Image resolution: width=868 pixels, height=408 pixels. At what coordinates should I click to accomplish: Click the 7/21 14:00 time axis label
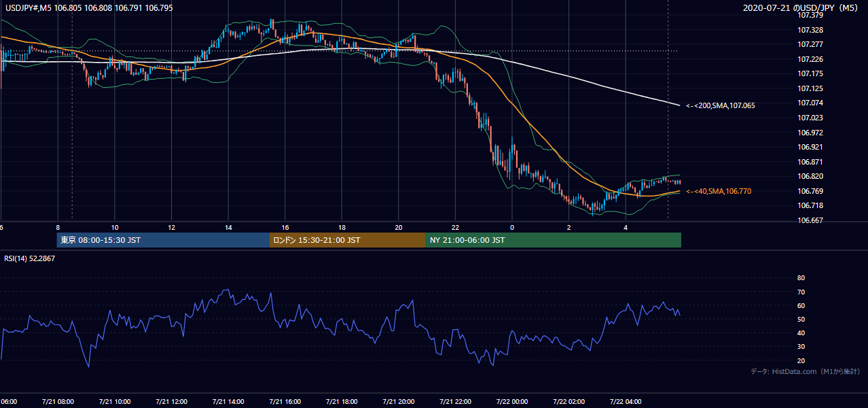point(228,401)
